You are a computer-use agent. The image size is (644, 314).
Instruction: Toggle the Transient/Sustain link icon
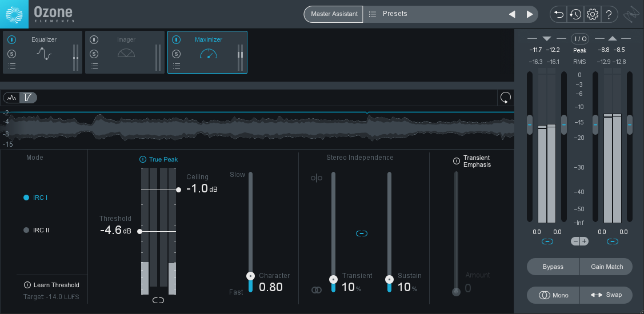[361, 234]
